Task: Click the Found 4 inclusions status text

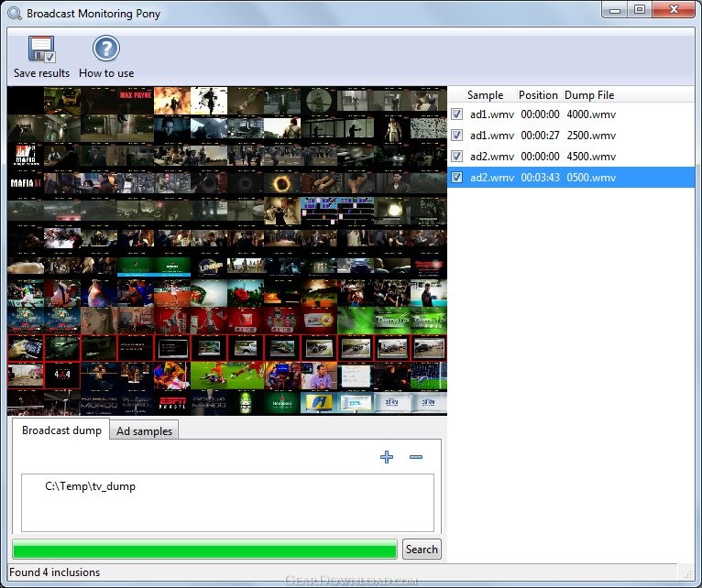Action: (55, 572)
